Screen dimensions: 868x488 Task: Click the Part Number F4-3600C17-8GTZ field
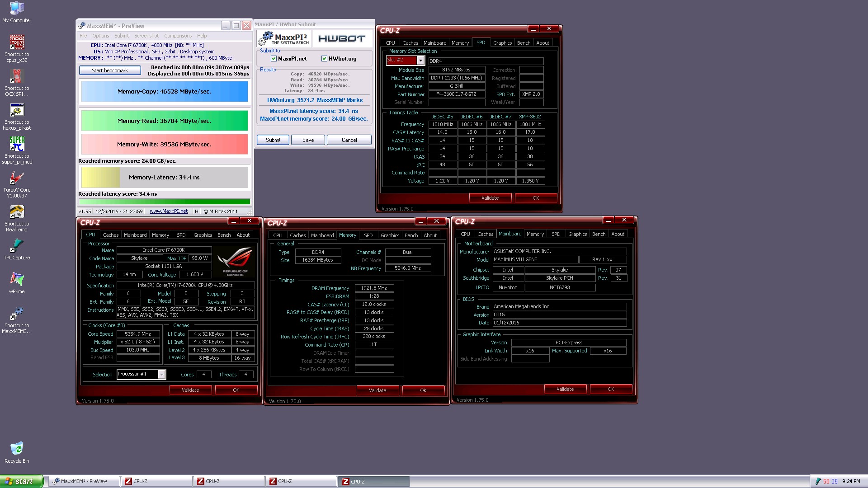[457, 94]
